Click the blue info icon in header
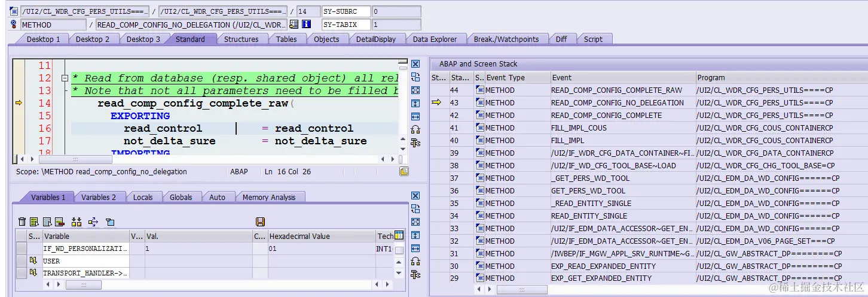The width and height of the screenshot is (868, 297). [x=307, y=25]
